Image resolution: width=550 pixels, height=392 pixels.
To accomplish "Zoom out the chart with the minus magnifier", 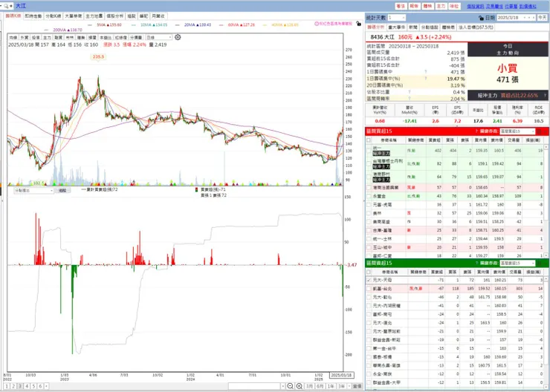I will tap(290, 386).
